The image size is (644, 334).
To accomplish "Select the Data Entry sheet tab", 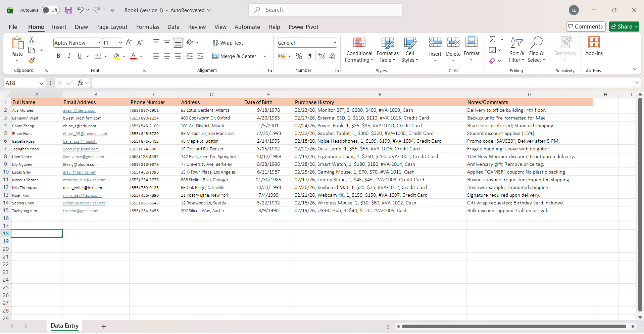I will (x=64, y=326).
